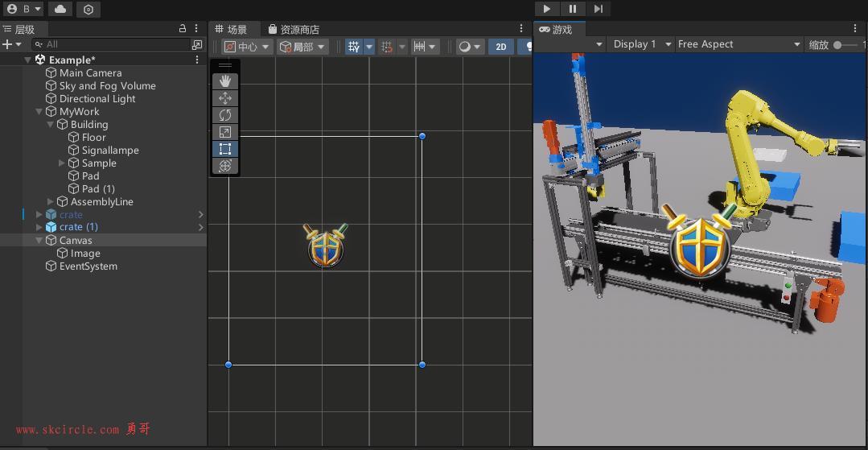The height and width of the screenshot is (450, 868).
Task: Click the Step frame button
Action: pyautogui.click(x=599, y=9)
